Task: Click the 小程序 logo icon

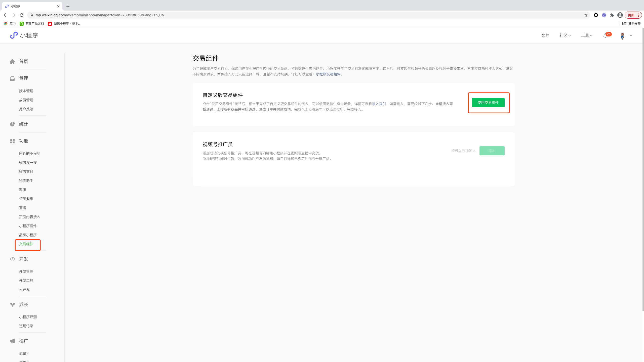Action: click(x=14, y=35)
